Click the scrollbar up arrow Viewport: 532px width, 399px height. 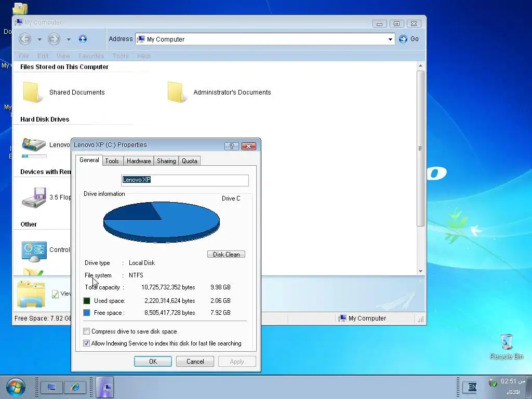point(421,66)
